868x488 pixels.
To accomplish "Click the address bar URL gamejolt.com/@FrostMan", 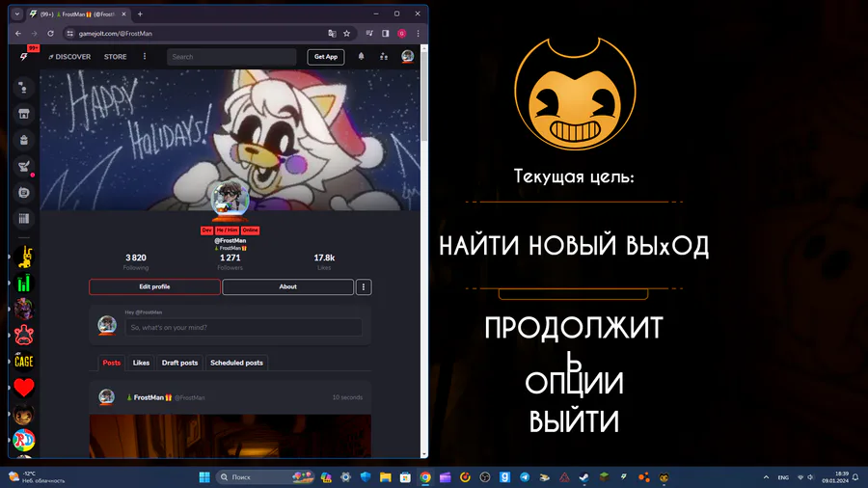I will [x=115, y=34].
